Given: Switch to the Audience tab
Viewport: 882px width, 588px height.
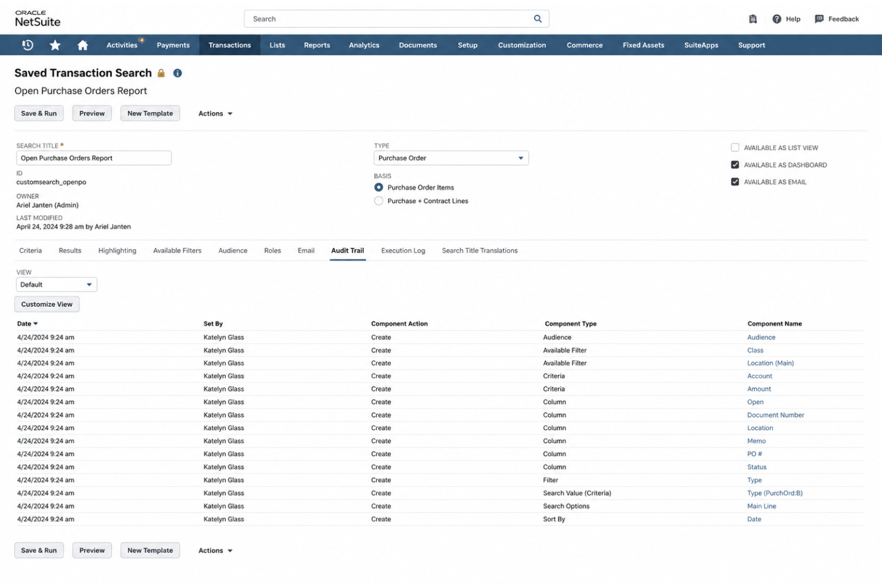Looking at the screenshot, I should coord(232,250).
